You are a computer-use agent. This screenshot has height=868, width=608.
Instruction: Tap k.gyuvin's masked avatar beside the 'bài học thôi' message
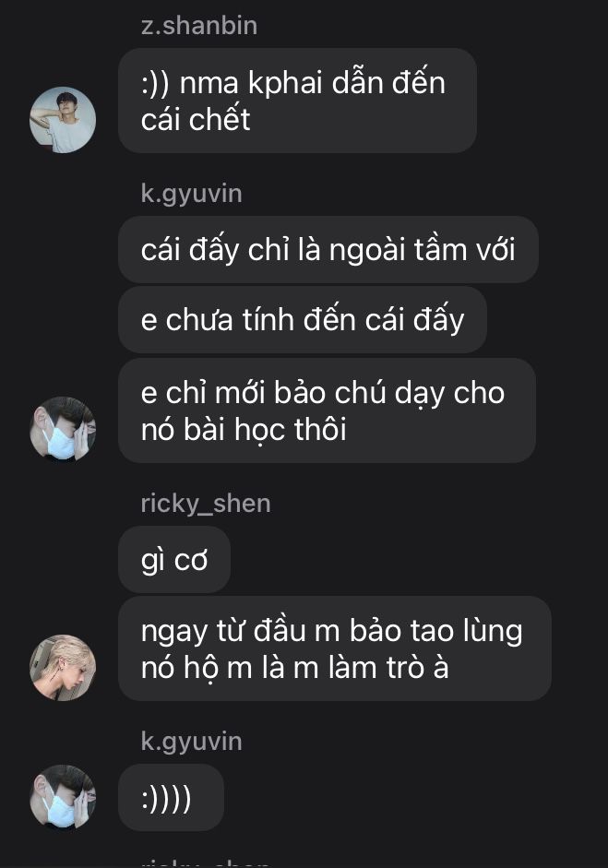coord(63,429)
